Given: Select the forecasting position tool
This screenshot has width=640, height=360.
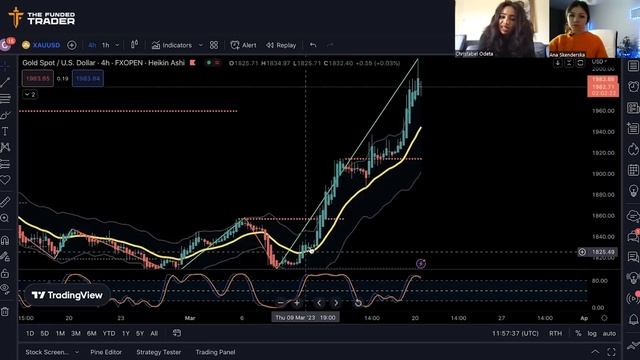Looking at the screenshot, I should (5, 164).
